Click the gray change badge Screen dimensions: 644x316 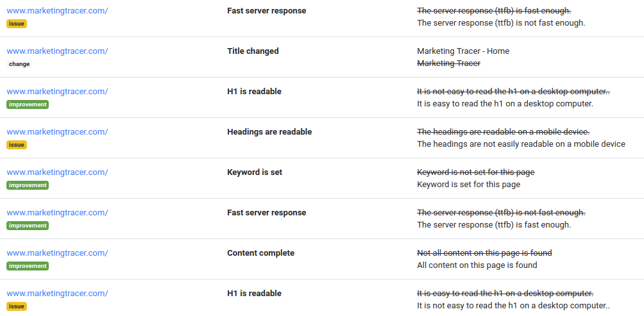pos(19,64)
